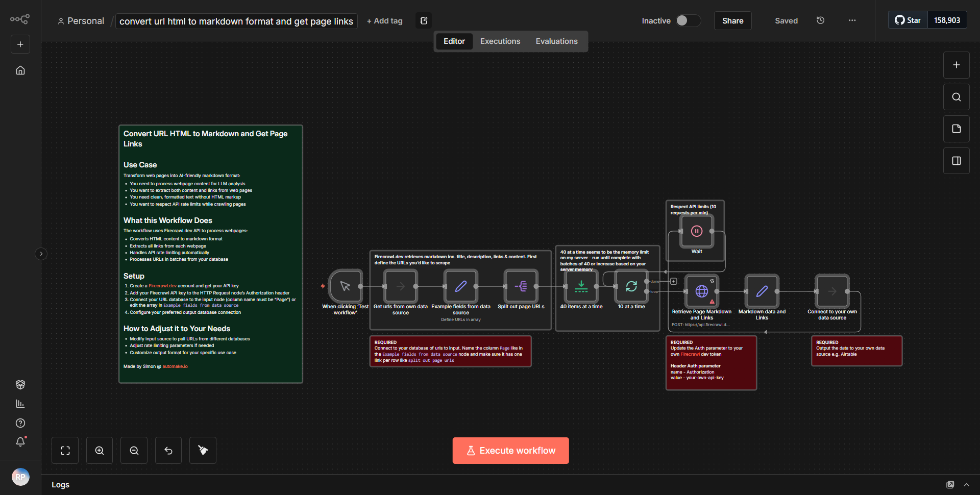This screenshot has height=495, width=980.
Task: Click the plus on the done output connector
Action: pos(673,281)
